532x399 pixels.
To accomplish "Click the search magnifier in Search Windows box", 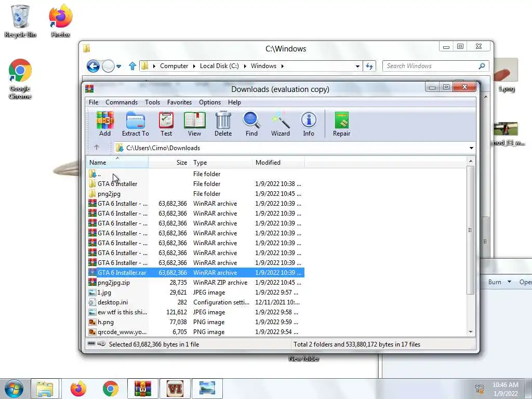I will 482,66.
